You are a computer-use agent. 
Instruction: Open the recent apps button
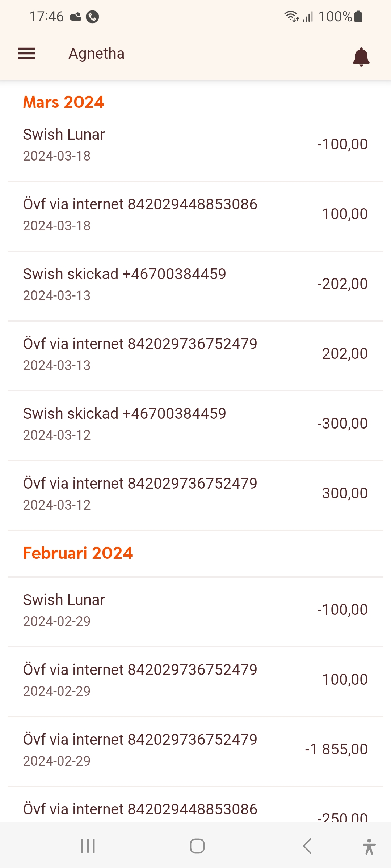coord(88,846)
